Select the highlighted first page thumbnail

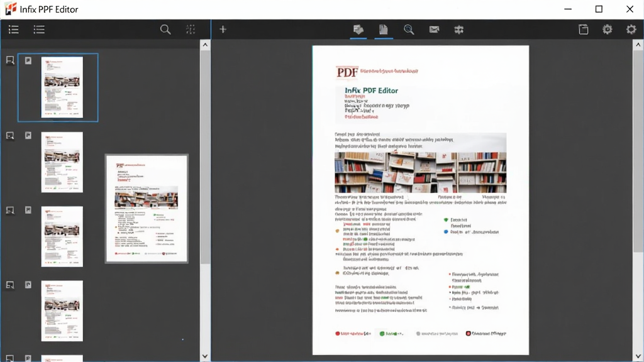tap(62, 87)
